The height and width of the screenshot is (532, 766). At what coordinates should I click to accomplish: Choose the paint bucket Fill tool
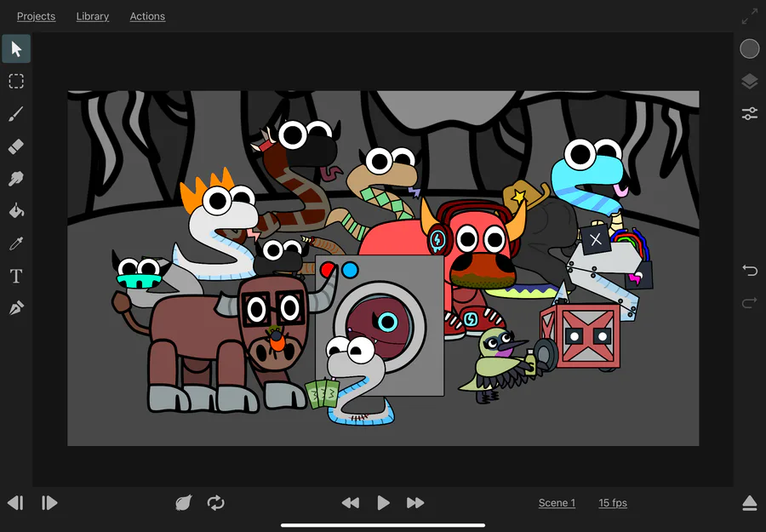pyautogui.click(x=16, y=211)
